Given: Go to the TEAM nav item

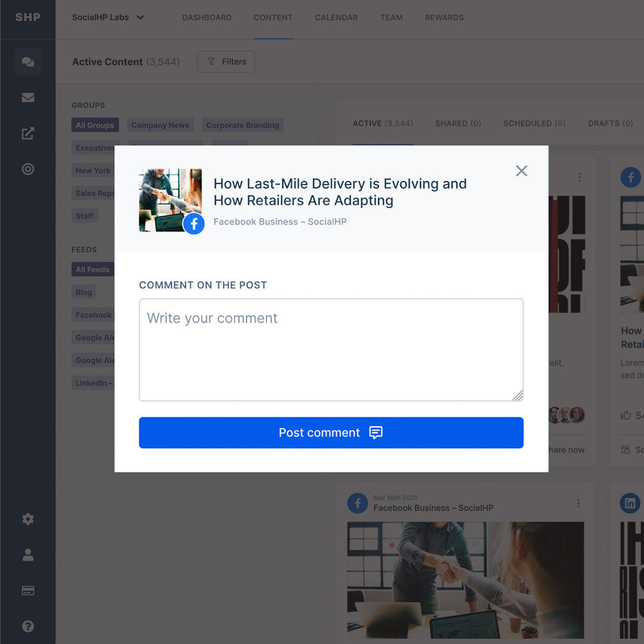Looking at the screenshot, I should click(x=391, y=18).
